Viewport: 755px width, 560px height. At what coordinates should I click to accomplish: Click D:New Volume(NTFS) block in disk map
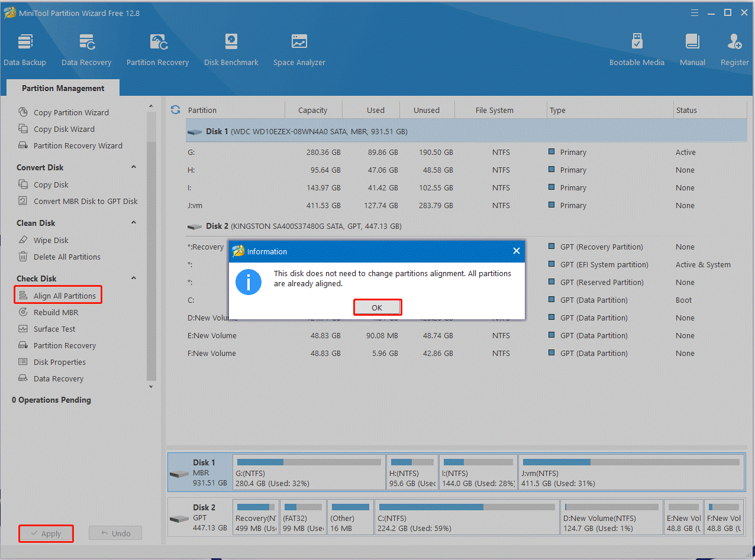click(611, 517)
